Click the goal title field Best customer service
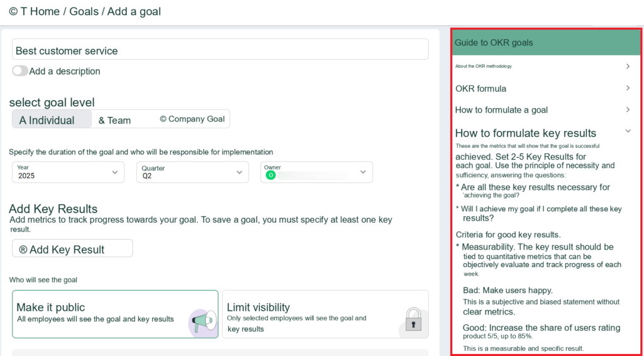644x356 pixels. [220, 49]
